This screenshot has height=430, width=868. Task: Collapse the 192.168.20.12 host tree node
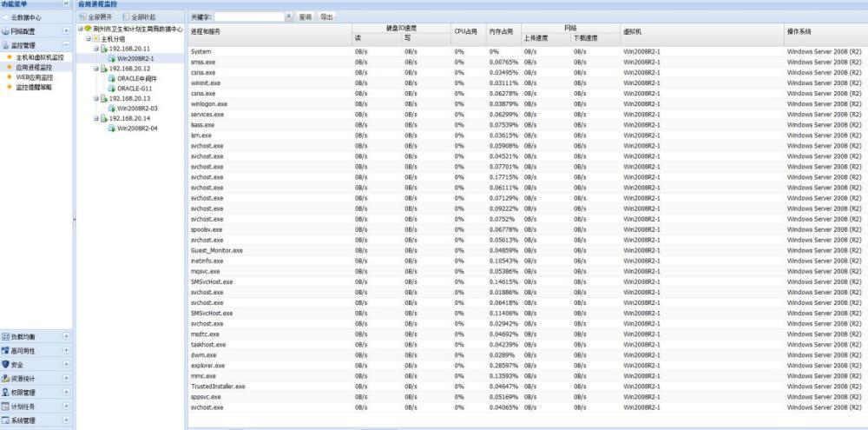point(95,68)
